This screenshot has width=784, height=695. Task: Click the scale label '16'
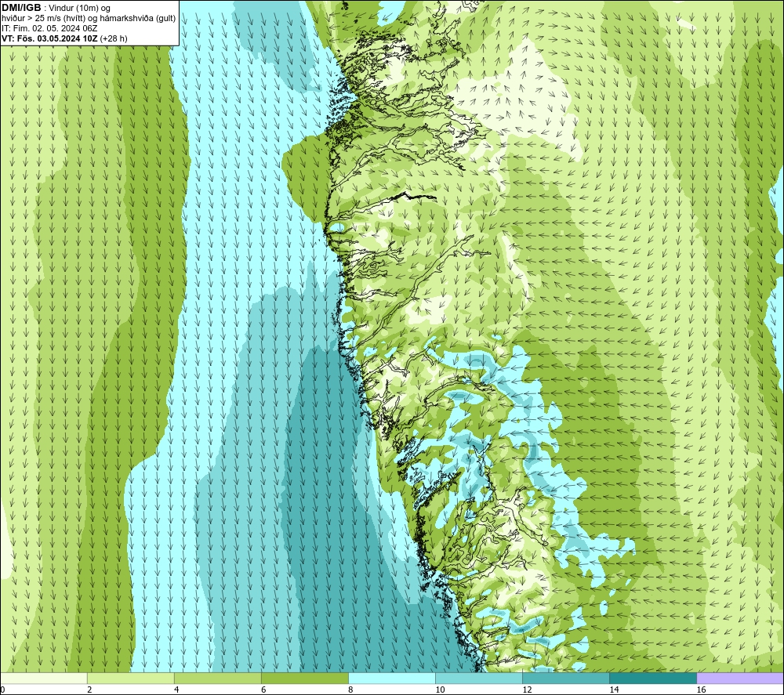click(x=701, y=690)
